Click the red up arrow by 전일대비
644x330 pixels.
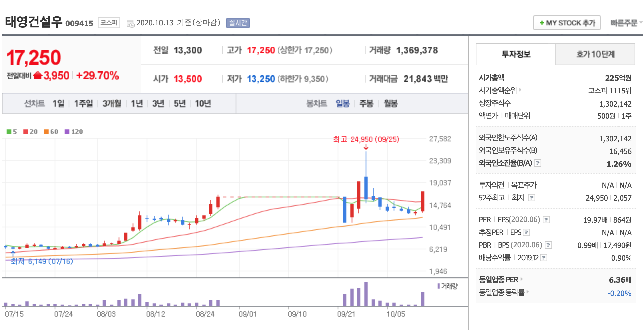(x=38, y=75)
